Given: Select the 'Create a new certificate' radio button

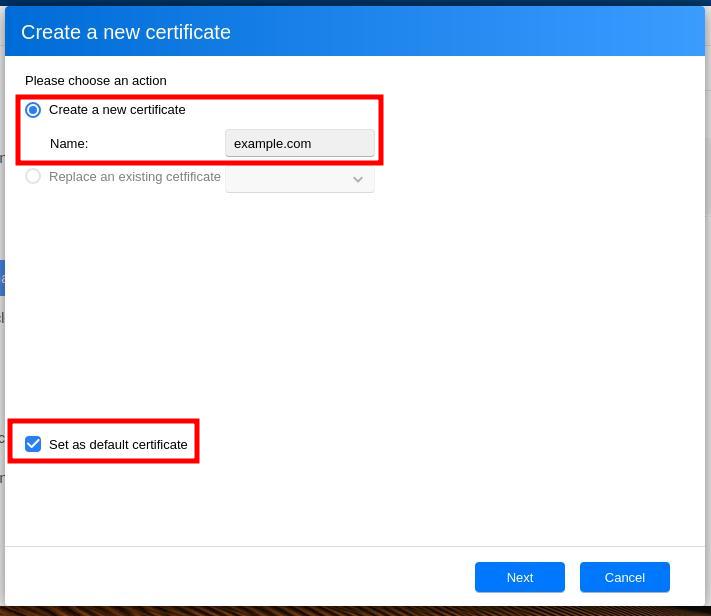Looking at the screenshot, I should [x=33, y=110].
